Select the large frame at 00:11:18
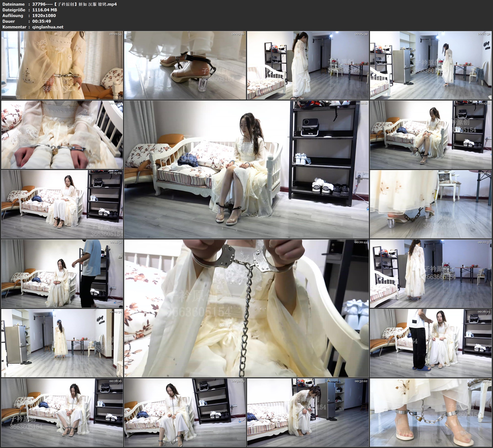Viewport: 493px width, 448px height. pyautogui.click(x=246, y=169)
